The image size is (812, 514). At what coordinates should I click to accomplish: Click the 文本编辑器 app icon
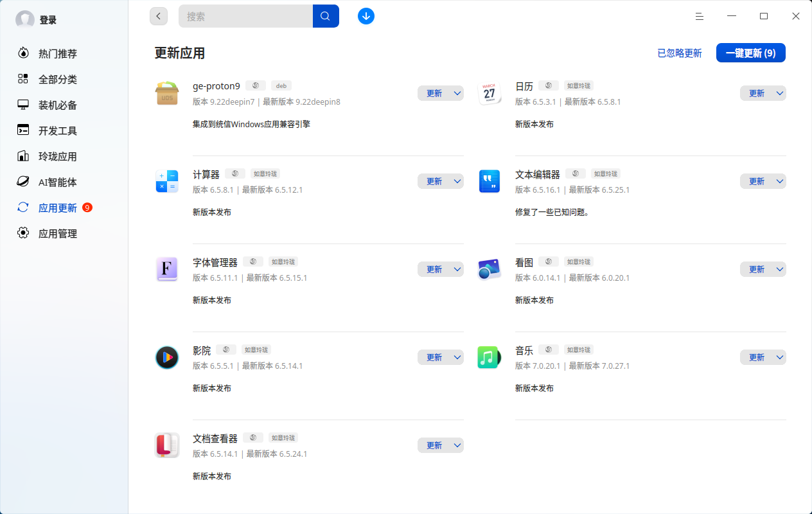click(490, 181)
